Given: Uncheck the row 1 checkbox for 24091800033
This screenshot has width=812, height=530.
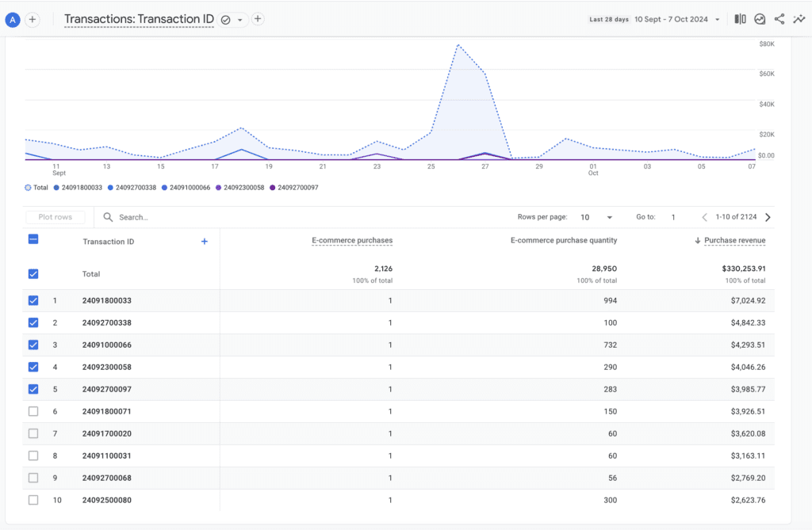Looking at the screenshot, I should 33,300.
